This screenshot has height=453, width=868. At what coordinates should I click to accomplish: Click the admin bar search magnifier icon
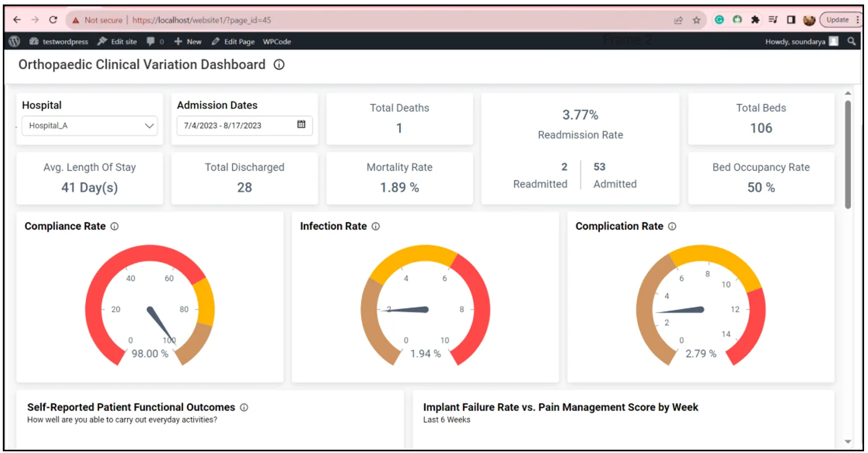851,41
